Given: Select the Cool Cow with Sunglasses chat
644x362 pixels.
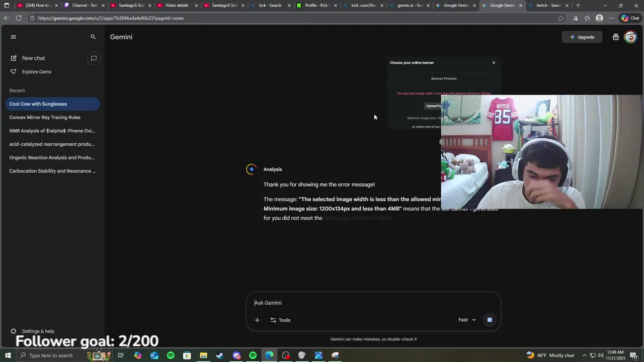Looking at the screenshot, I should coord(52,104).
